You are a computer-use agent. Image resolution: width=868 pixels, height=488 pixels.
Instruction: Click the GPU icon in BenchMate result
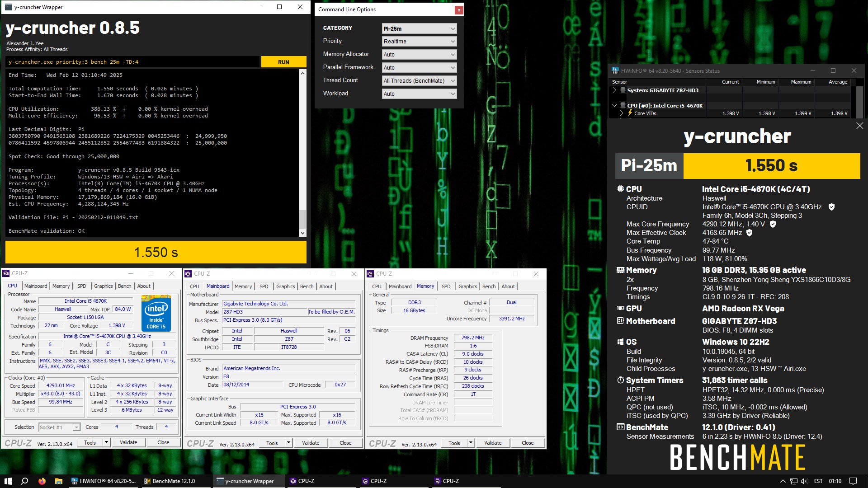pos(620,308)
